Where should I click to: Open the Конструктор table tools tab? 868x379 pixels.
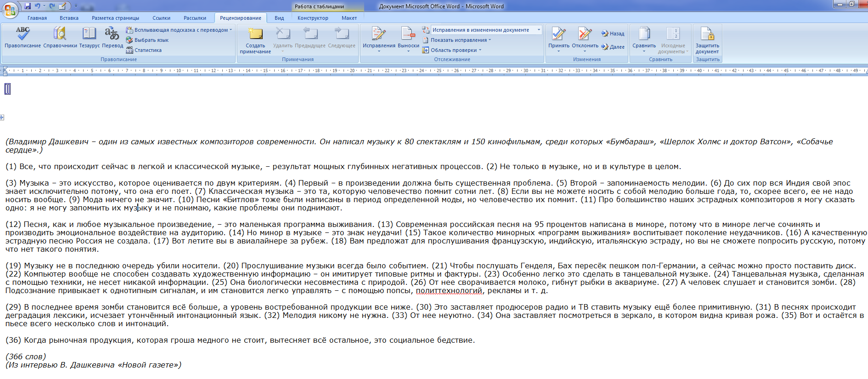(313, 18)
